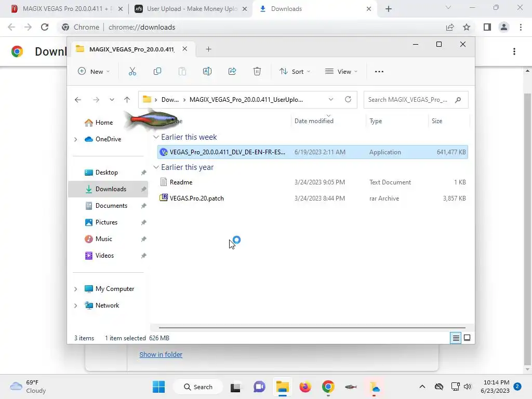Screen dimensions: 532x399
Task: Open Task View from the taskbar
Action: point(235,387)
